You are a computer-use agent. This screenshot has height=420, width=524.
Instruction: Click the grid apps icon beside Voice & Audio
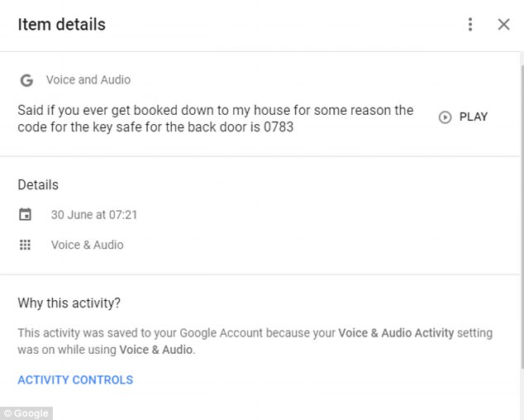coord(25,245)
